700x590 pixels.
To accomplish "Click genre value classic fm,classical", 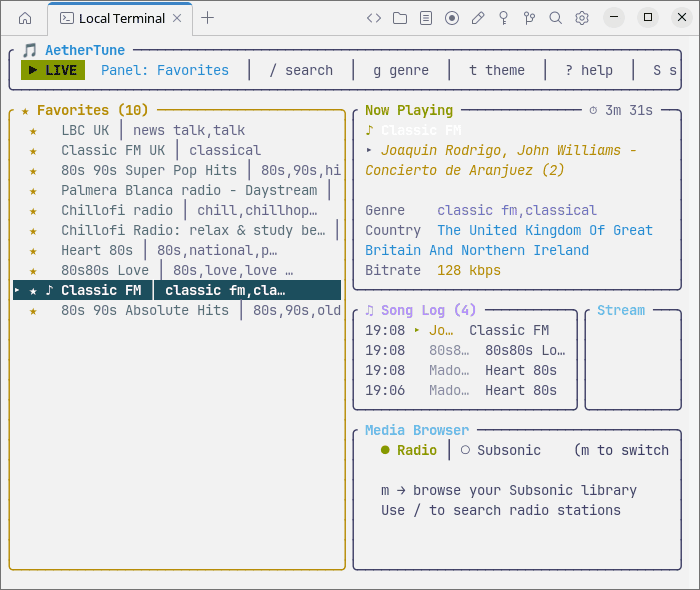I will click(x=517, y=210).
